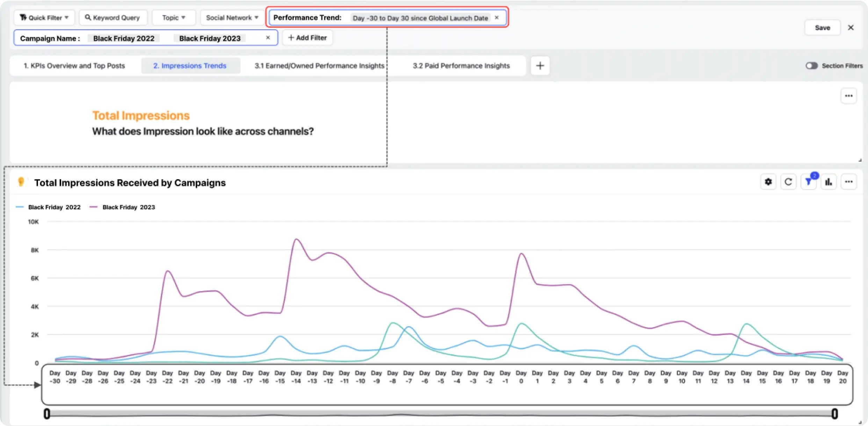868x426 pixels.
Task: Toggle Black Friday 2023 legend series
Action: [128, 207]
